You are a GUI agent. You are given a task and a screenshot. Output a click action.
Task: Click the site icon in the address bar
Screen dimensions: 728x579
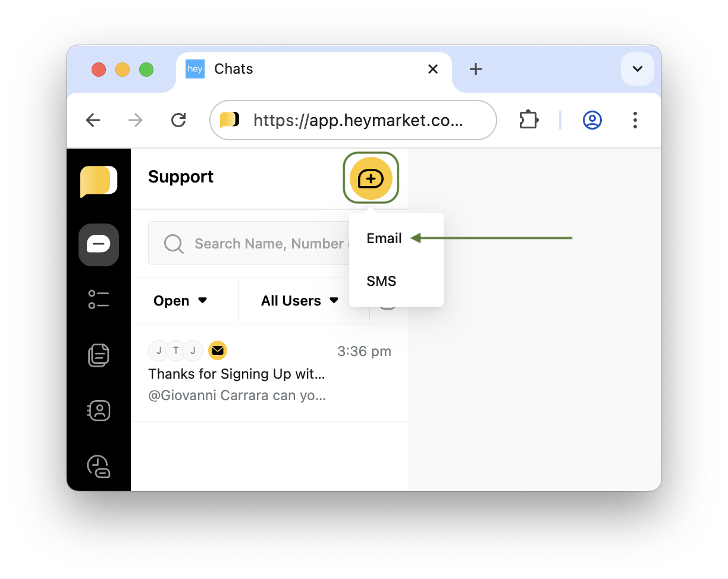pyautogui.click(x=230, y=120)
